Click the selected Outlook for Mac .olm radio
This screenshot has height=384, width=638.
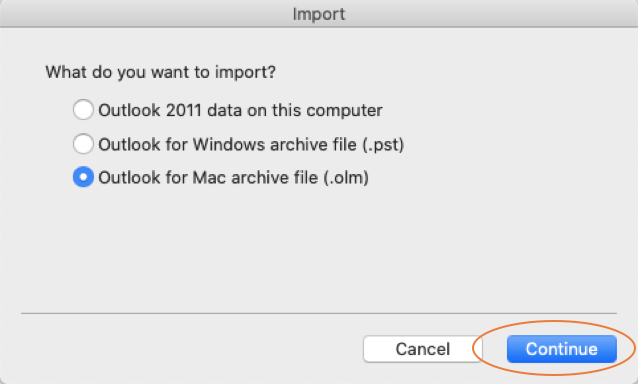click(x=83, y=177)
